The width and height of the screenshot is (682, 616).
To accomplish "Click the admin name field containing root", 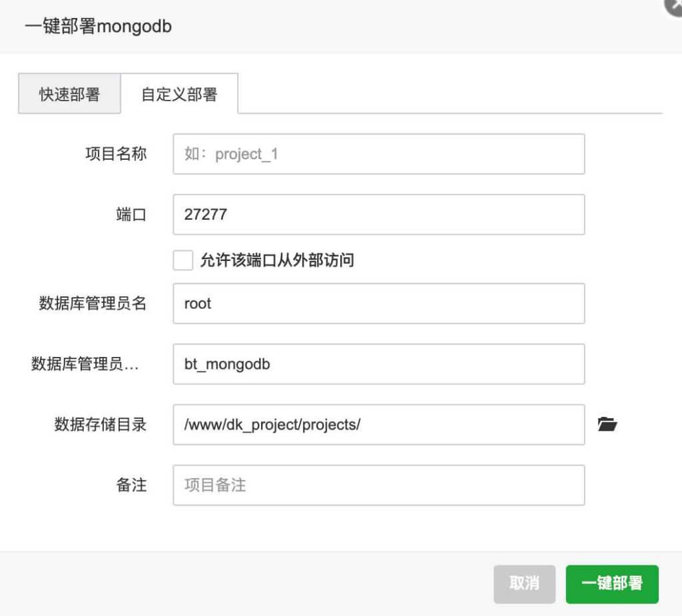I will [379, 303].
